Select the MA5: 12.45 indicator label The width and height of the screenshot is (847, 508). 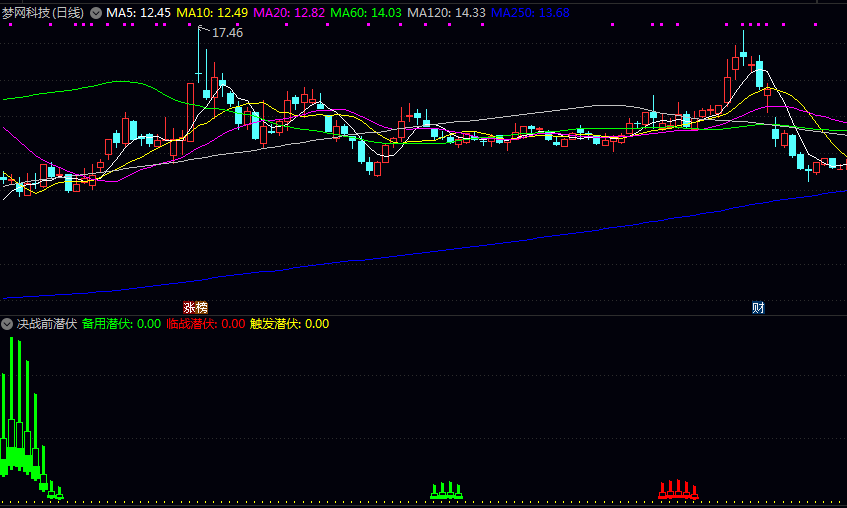click(x=138, y=13)
